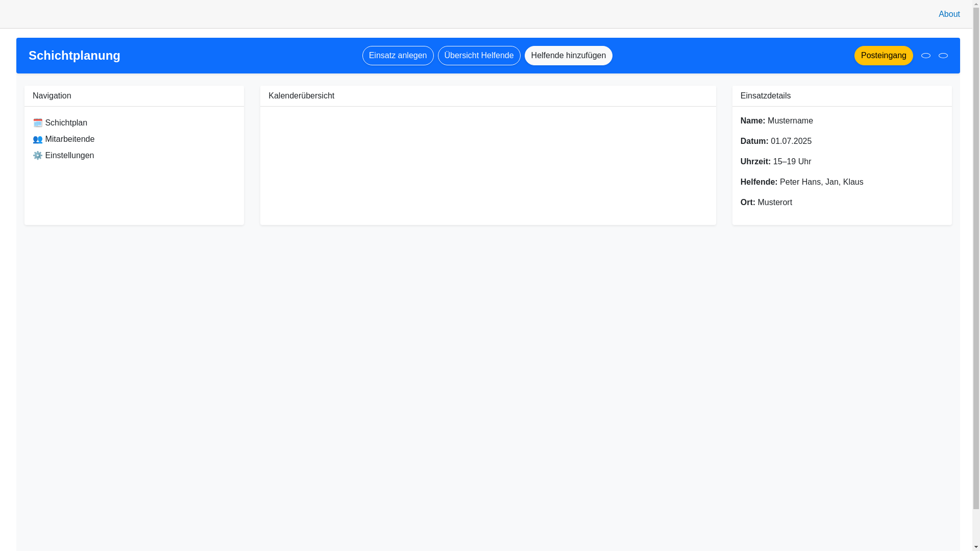The image size is (980, 551).
Task: Open the Mitarbeitende people navigation item
Action: pyautogui.click(x=64, y=139)
